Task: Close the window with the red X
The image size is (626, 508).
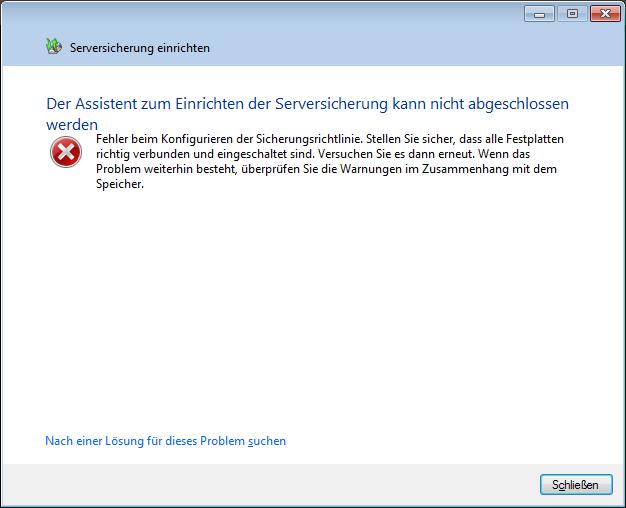Action: pos(605,14)
